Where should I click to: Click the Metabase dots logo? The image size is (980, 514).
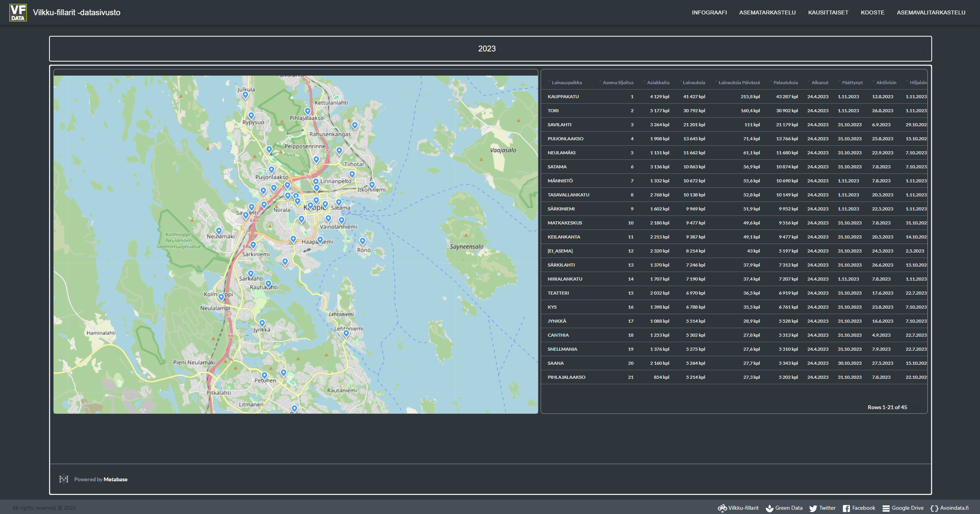click(64, 479)
